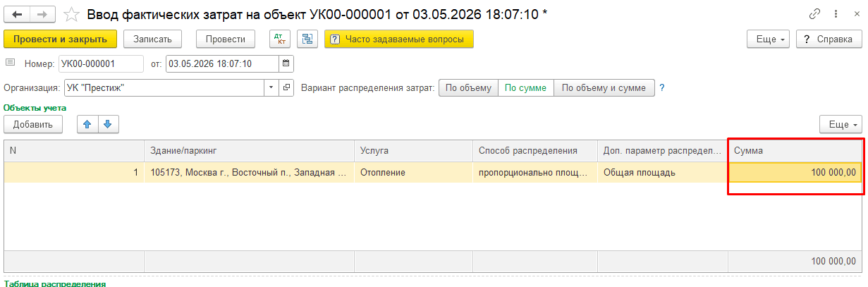Viewport: 868px width, 287px height.
Task: Move row down with blue arrow
Action: 108,124
